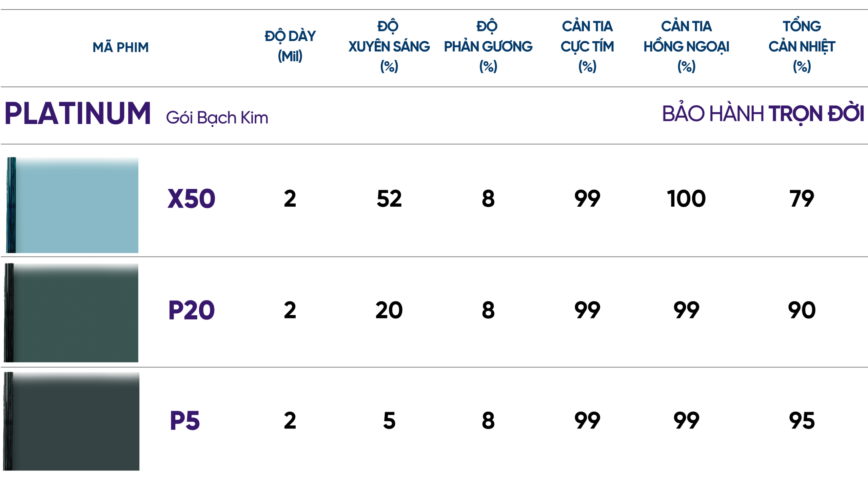This screenshot has height=481, width=868.
Task: Select the P20 film code label
Action: 191,310
